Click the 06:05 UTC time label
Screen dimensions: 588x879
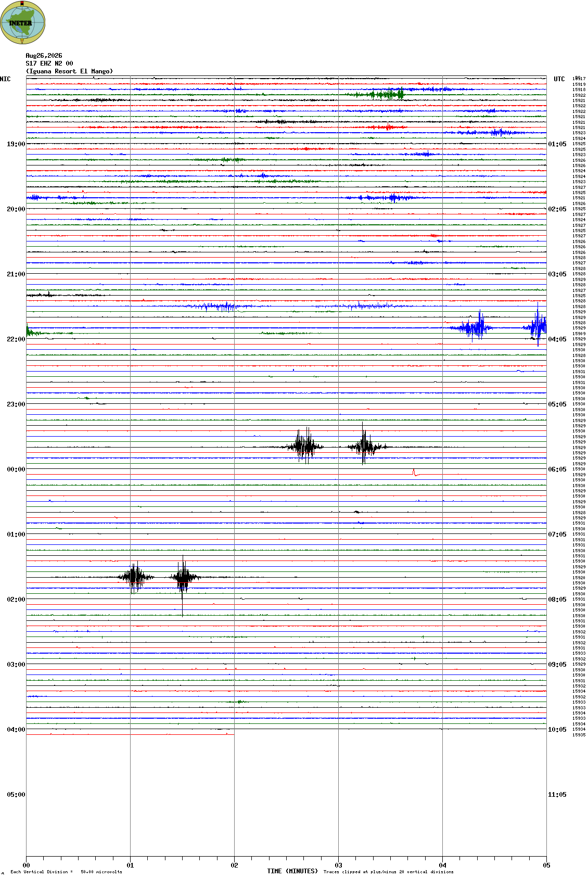(557, 469)
